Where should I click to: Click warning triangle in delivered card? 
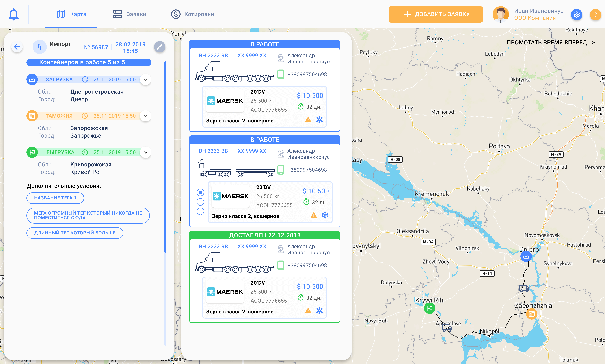click(308, 311)
